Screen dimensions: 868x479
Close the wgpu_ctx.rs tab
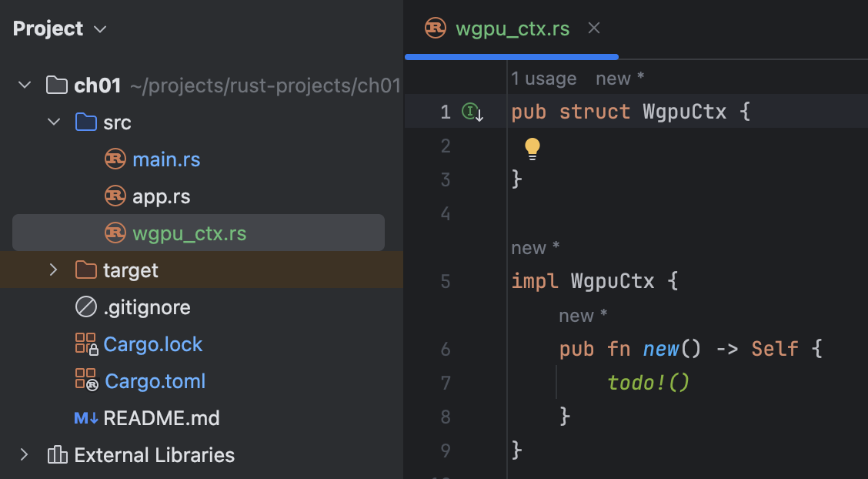tap(594, 28)
